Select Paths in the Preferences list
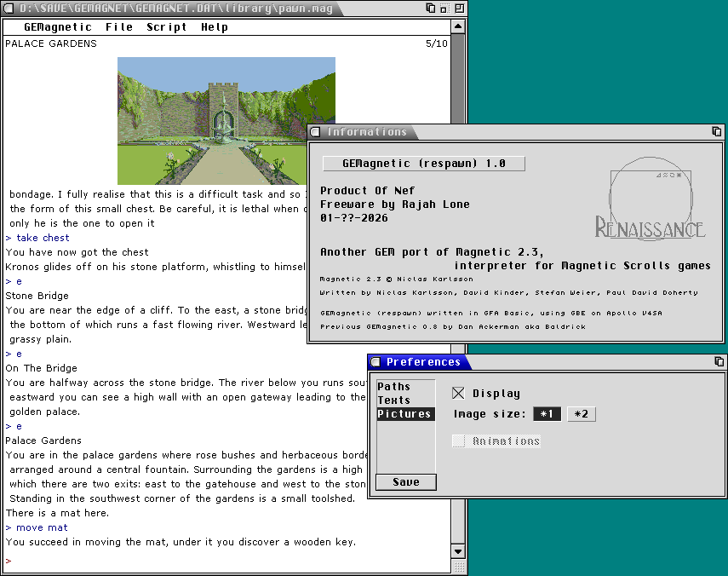 click(x=394, y=387)
